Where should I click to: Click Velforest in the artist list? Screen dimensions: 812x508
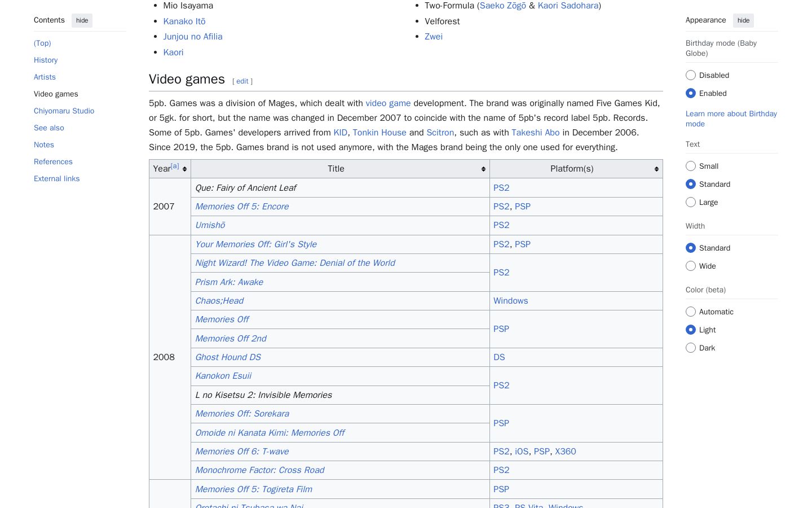pos(442,21)
